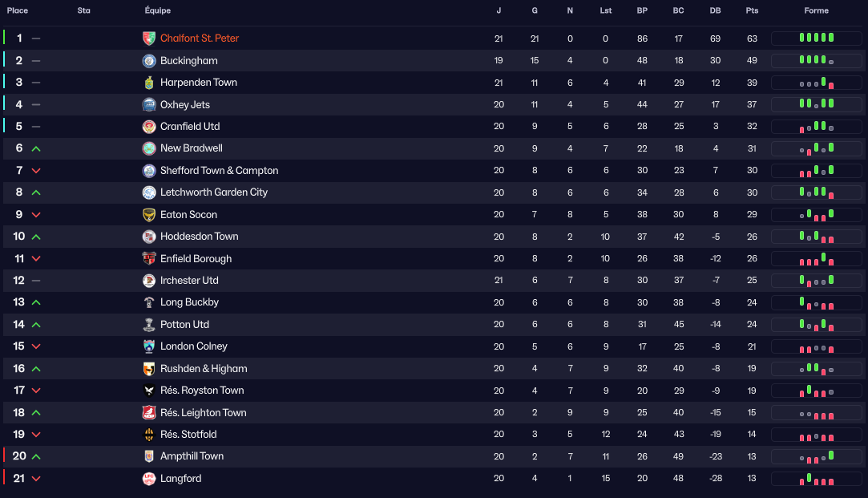Open the Letchworth Garden City team link
This screenshot has height=498, width=868.
pyautogui.click(x=214, y=192)
